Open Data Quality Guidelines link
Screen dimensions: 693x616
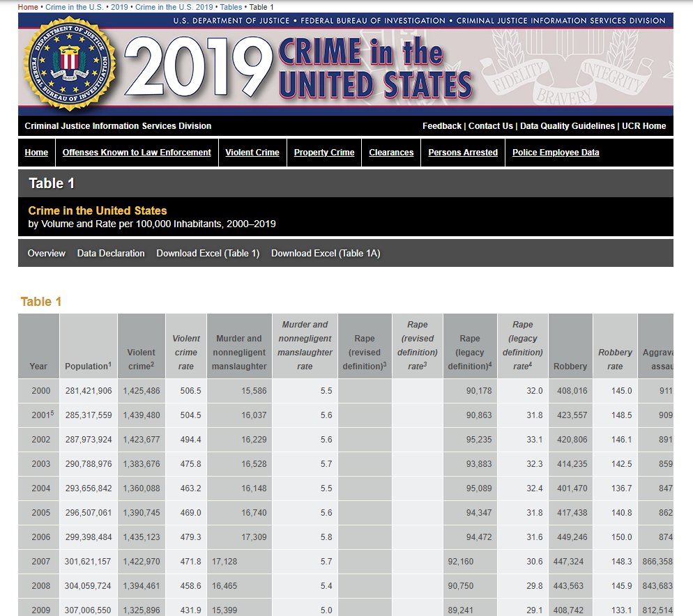pyautogui.click(x=568, y=126)
